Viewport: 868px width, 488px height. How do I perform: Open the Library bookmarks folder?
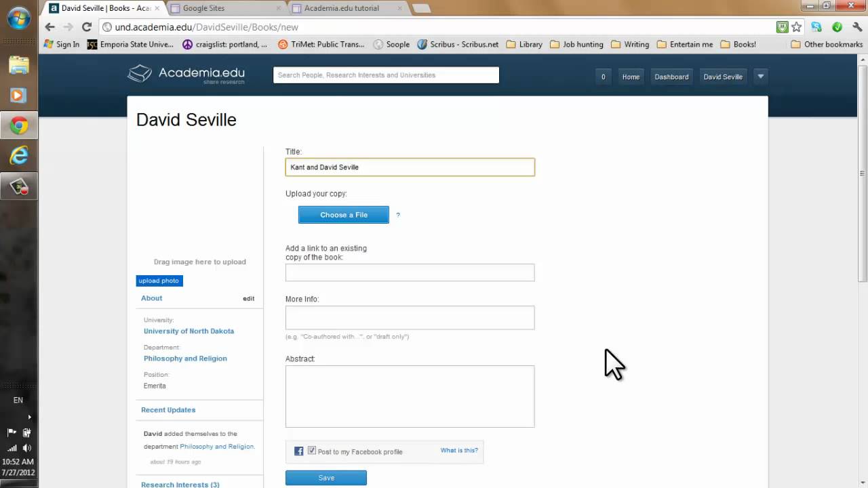[524, 44]
